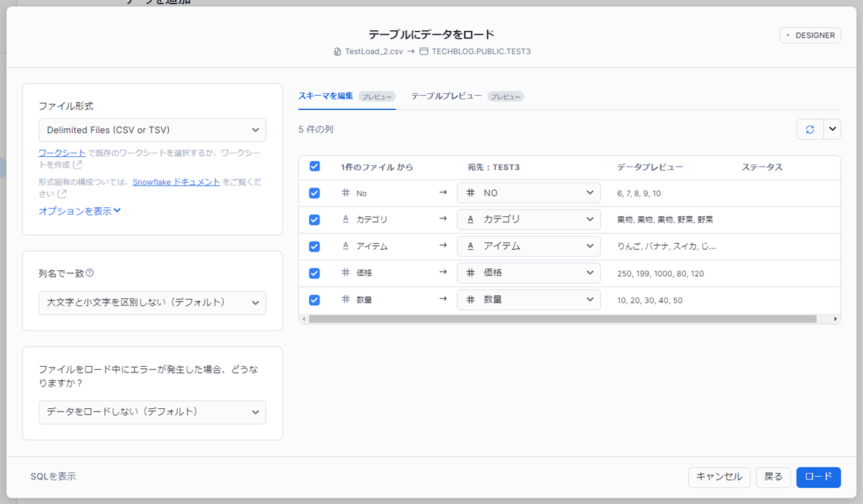Screen dimensions: 863x504
Task: Uncheck the 数量 column checkbox
Action: 315,300
